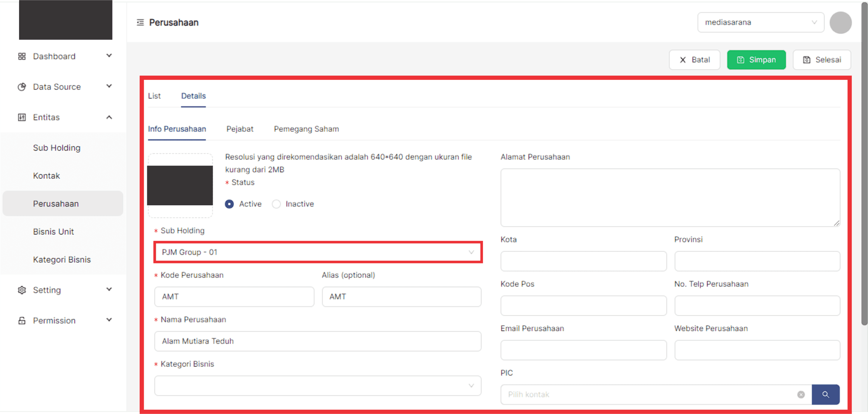Click the Entitas building icon
This screenshot has width=868, height=414.
(22, 117)
